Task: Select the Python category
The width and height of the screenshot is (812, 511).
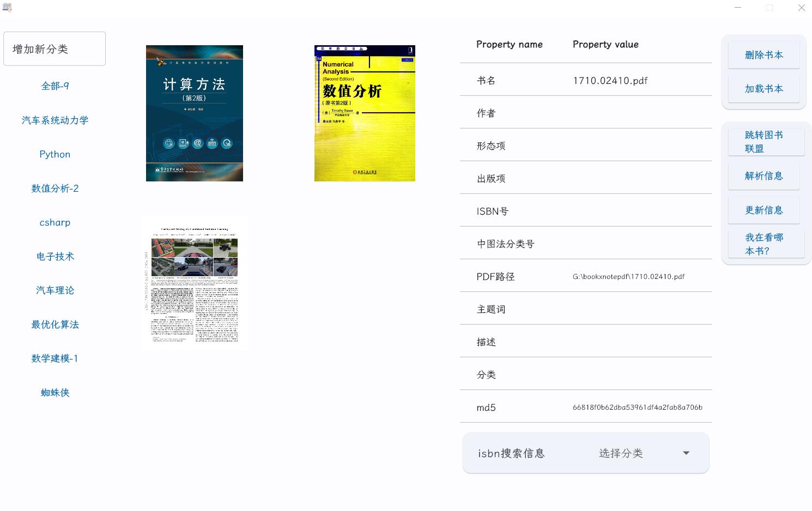Action: click(55, 154)
